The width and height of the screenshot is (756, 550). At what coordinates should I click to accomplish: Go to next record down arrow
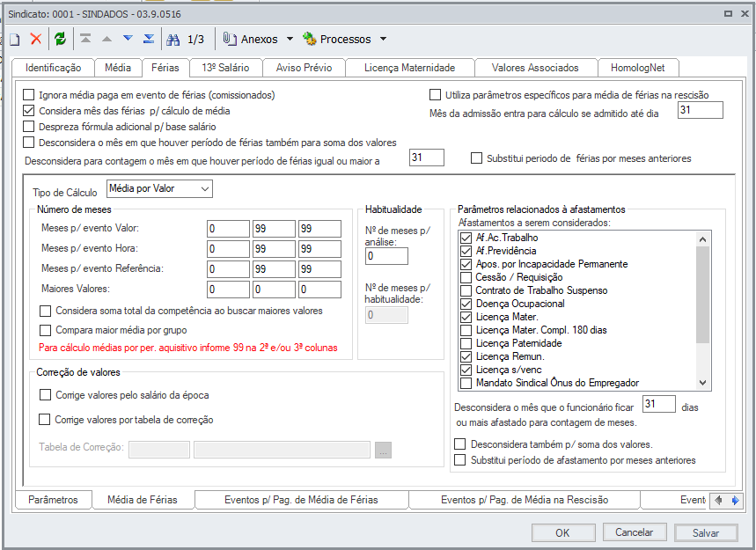pos(128,38)
